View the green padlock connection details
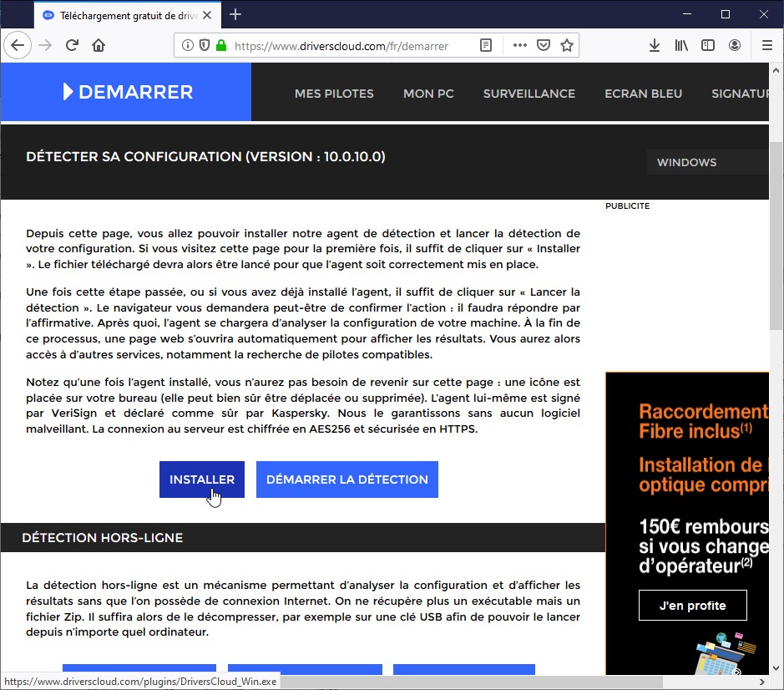The width and height of the screenshot is (784, 690). coord(221,46)
